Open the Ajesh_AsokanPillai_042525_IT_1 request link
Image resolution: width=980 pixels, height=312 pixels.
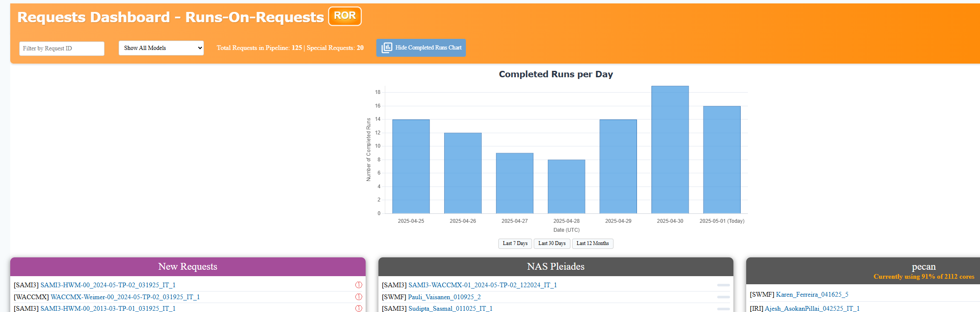(x=812, y=308)
